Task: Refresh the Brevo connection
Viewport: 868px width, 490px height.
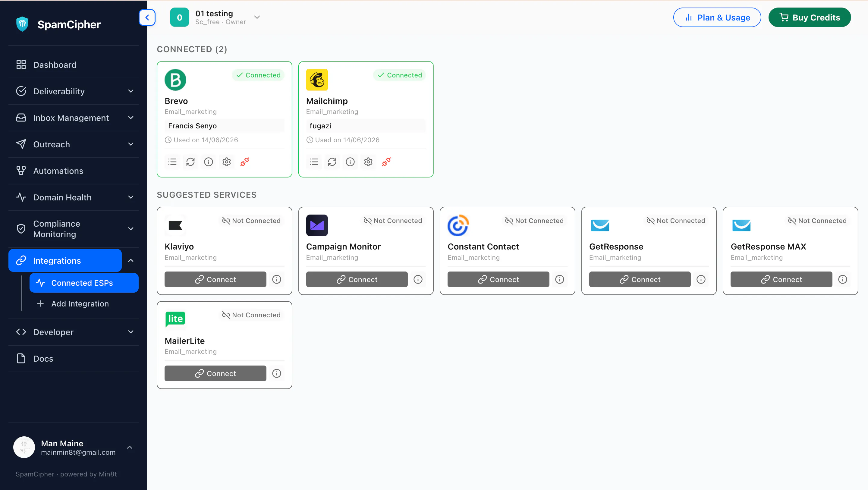Action: (x=190, y=162)
